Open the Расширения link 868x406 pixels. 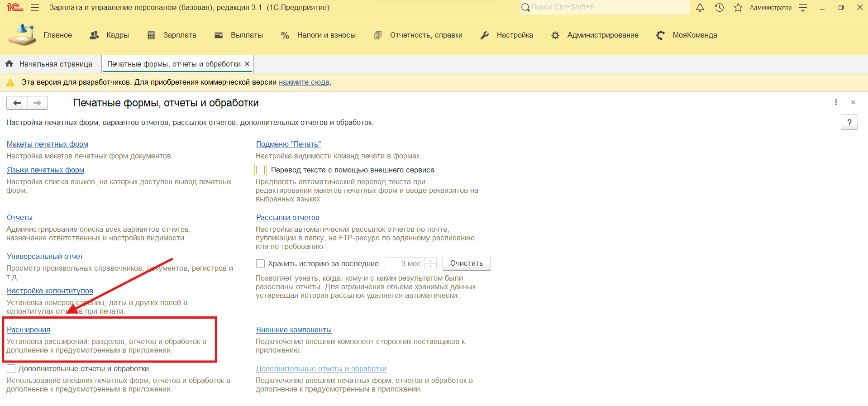coord(29,330)
